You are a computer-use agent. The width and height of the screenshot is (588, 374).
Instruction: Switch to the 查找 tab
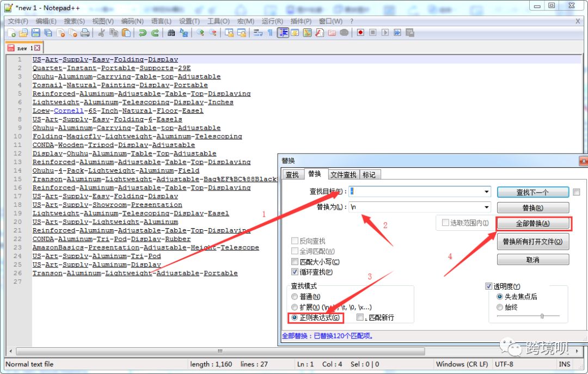click(x=292, y=175)
